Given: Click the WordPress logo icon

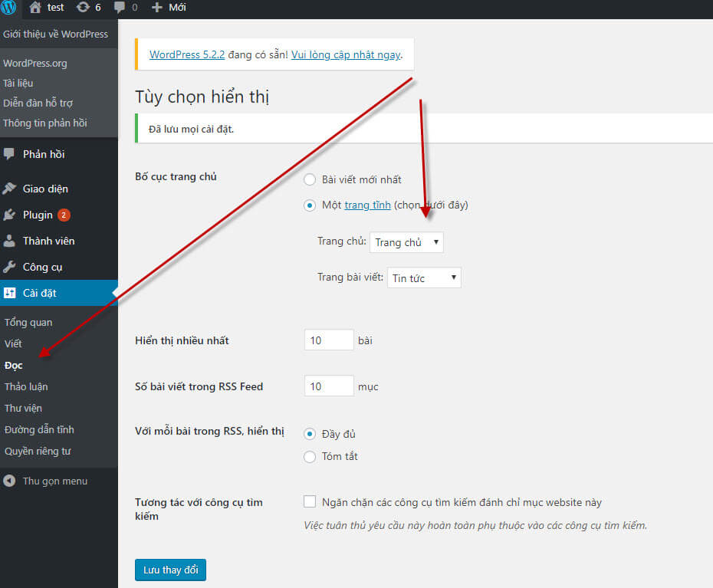Looking at the screenshot, I should [x=9, y=8].
